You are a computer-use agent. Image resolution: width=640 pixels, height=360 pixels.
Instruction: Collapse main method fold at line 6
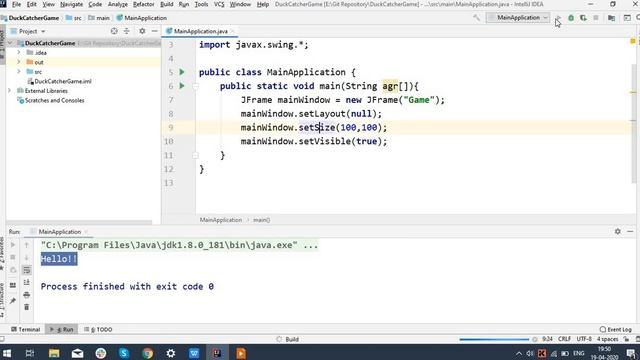pos(196,86)
